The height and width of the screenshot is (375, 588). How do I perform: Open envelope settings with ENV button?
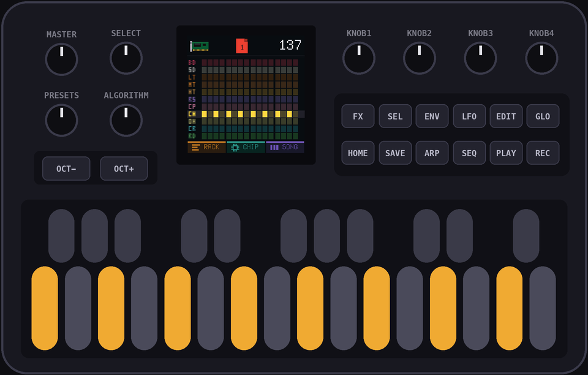tap(432, 116)
